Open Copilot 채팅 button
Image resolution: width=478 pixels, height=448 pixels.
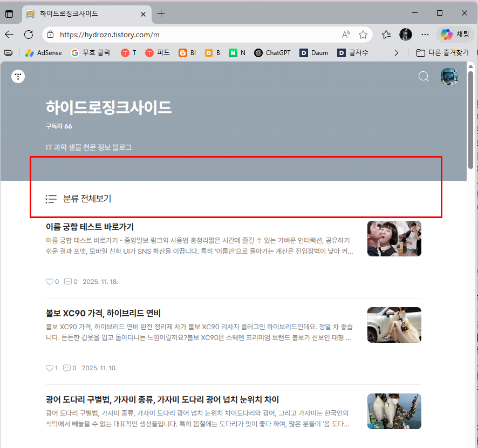[455, 35]
